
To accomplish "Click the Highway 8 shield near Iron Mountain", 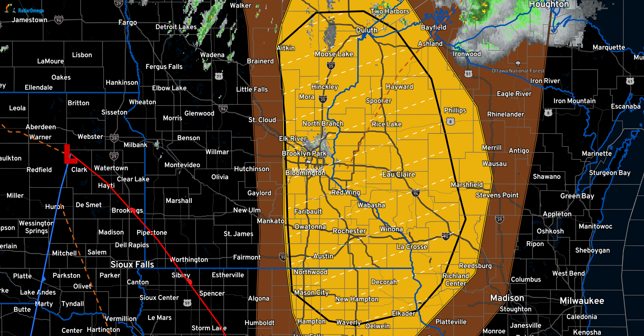I will (x=548, y=113).
